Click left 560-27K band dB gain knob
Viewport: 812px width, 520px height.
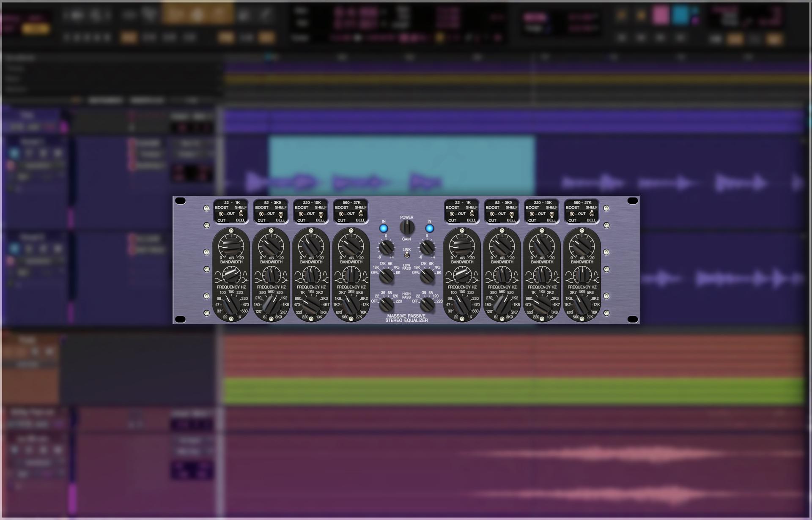click(x=351, y=246)
